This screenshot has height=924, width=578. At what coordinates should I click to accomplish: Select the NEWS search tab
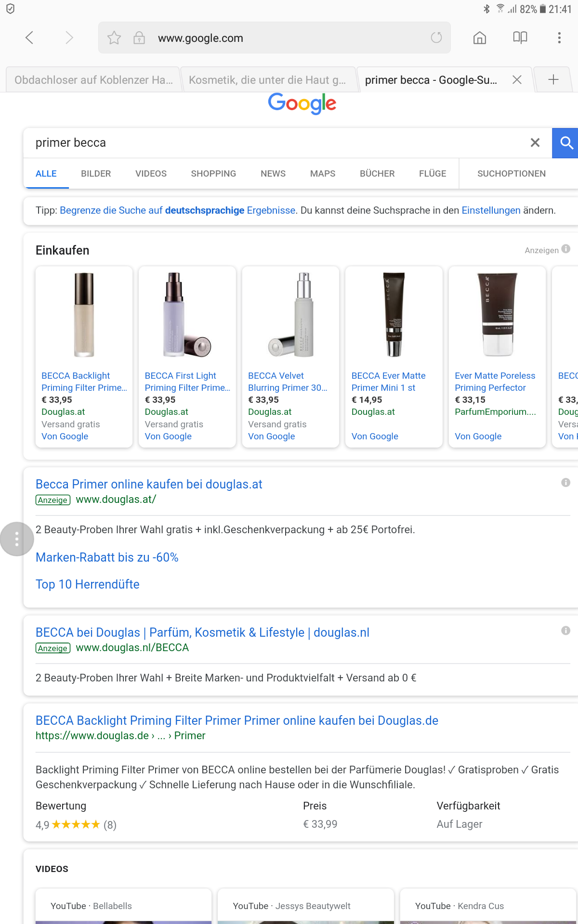click(x=273, y=174)
